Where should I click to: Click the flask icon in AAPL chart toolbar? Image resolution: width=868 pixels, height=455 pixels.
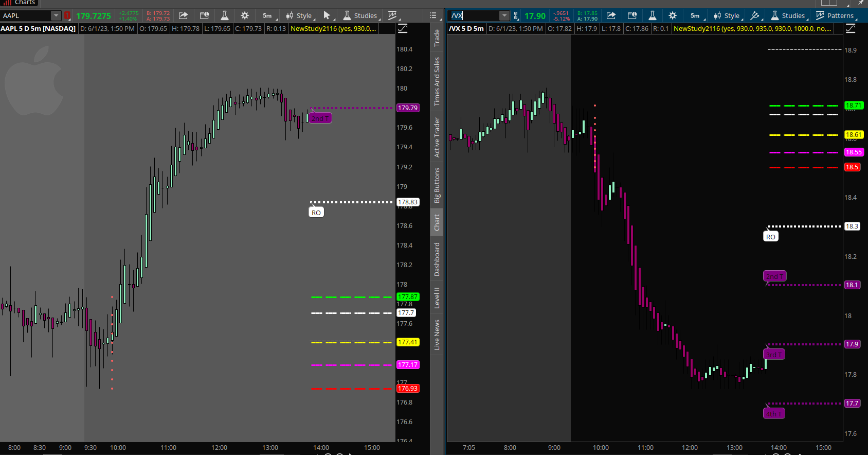225,15
